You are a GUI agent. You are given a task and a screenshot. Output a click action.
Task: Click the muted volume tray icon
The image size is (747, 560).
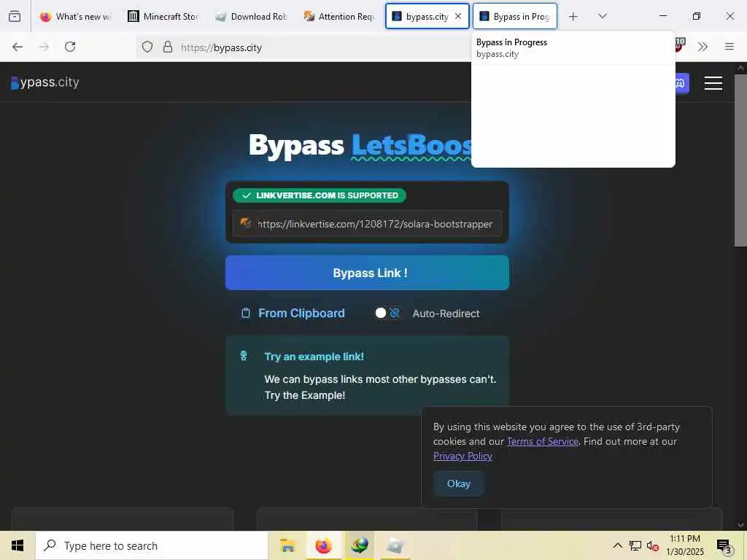(x=652, y=545)
